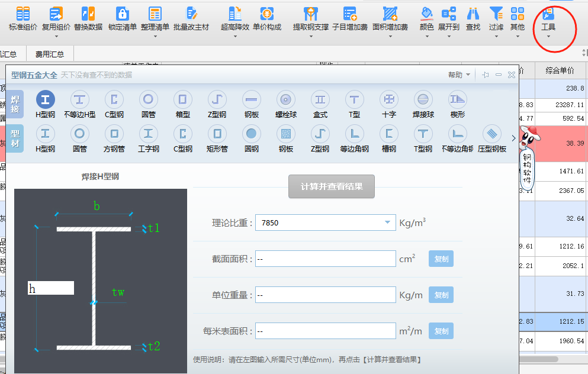This screenshot has height=374, width=588.
Task: Switch to 焊接 category tab
Action: [x=15, y=104]
